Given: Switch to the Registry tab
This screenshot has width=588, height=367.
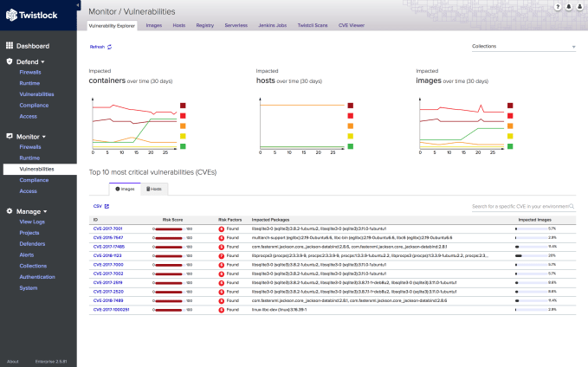Looking at the screenshot, I should 204,26.
